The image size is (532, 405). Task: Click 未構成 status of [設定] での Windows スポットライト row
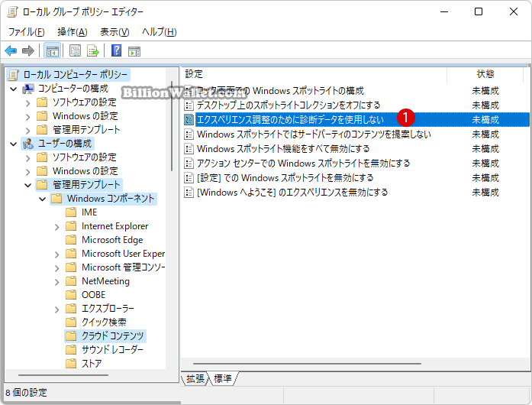coord(485,178)
